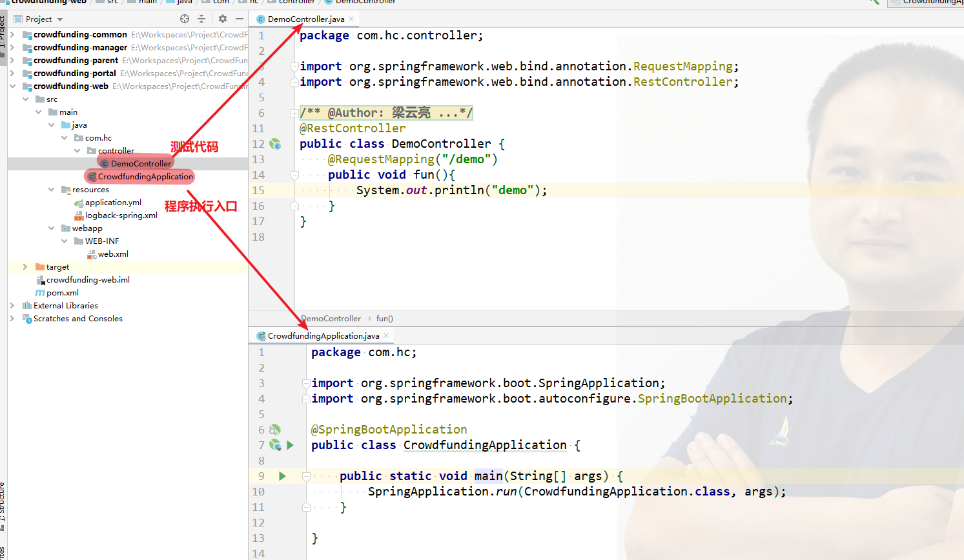
Task: Click the CrowdfundingApplication class name at line 7
Action: (x=485, y=445)
